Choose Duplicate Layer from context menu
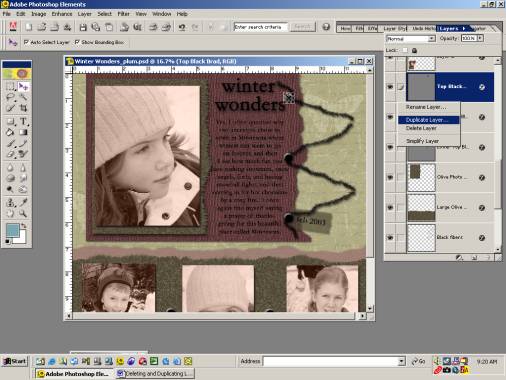 429,120
